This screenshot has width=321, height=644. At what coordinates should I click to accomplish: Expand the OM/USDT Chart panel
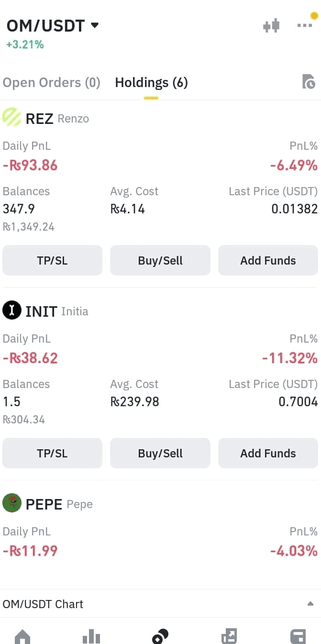[160, 604]
